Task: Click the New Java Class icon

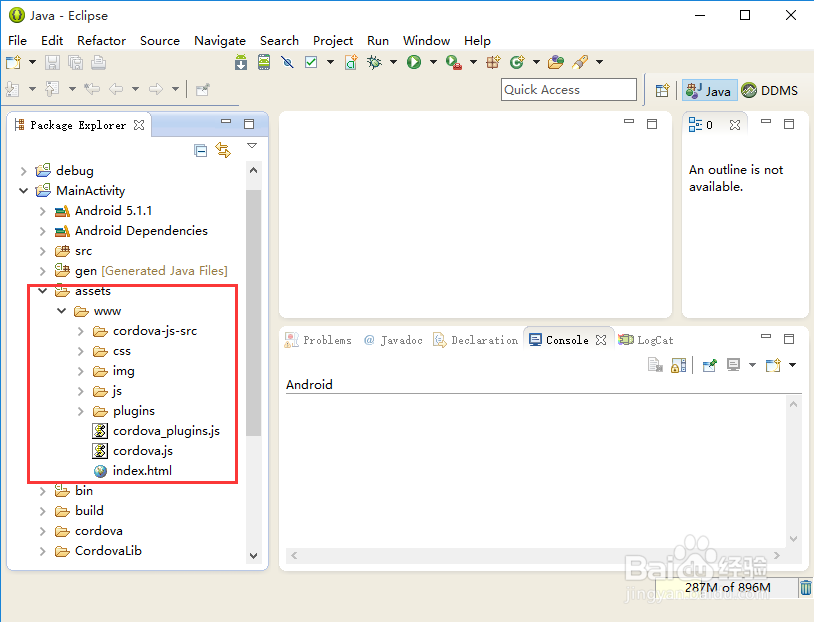Action: coord(517,62)
